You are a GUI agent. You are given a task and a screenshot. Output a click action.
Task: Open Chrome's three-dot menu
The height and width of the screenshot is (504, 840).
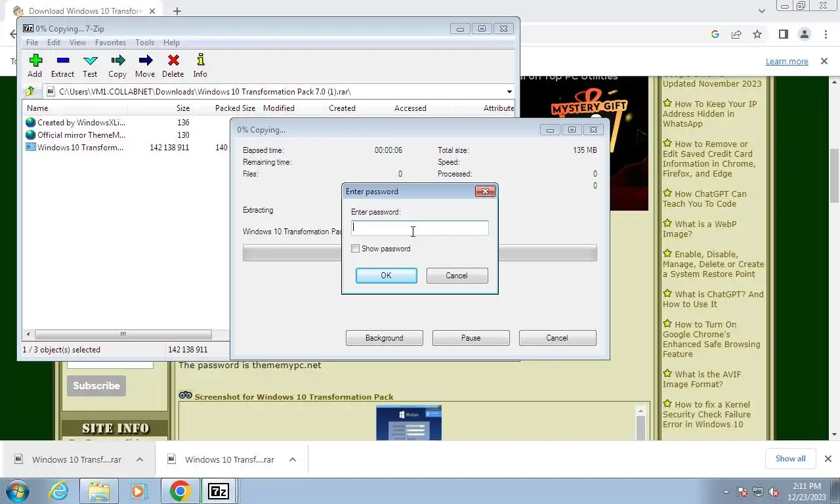pyautogui.click(x=825, y=35)
